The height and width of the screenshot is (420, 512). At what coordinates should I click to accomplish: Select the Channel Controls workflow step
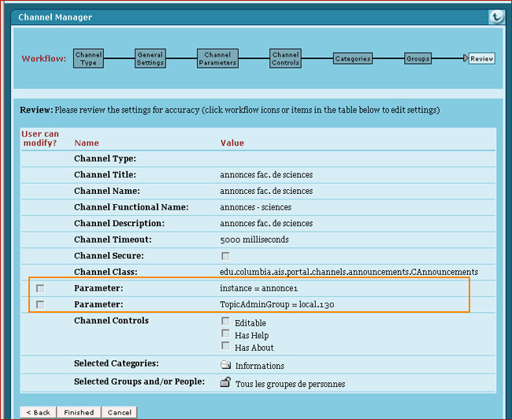285,59
